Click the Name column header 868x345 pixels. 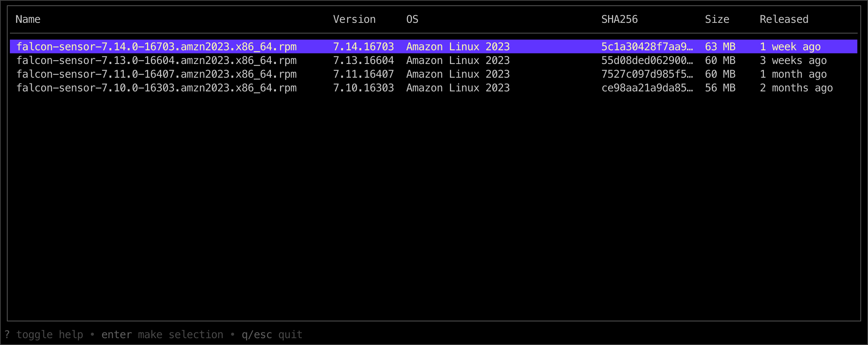(x=28, y=19)
